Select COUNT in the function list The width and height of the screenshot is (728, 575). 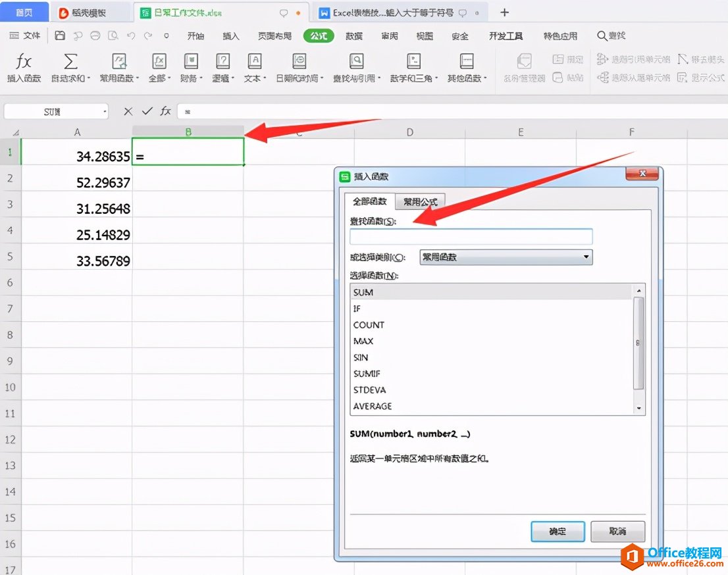tap(492, 325)
